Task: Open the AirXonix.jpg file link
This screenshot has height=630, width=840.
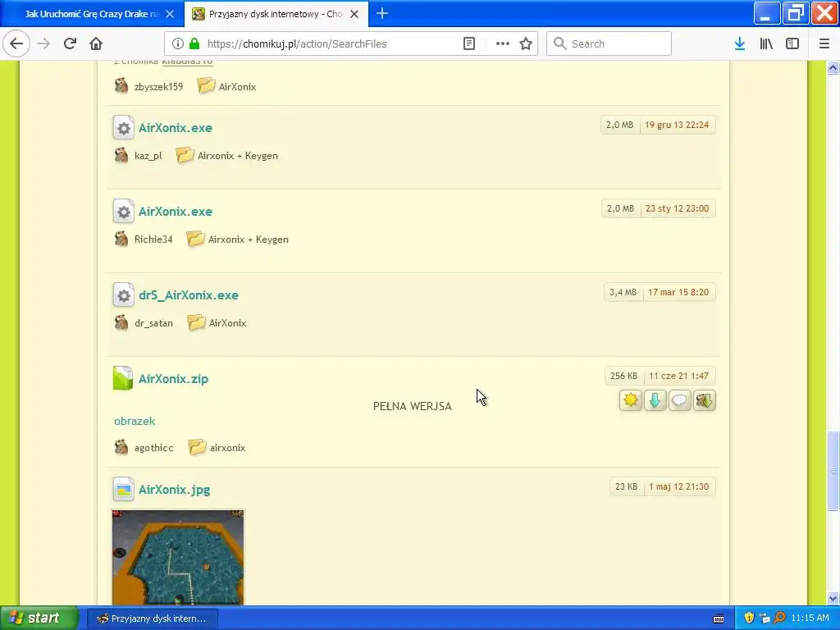Action: point(174,490)
